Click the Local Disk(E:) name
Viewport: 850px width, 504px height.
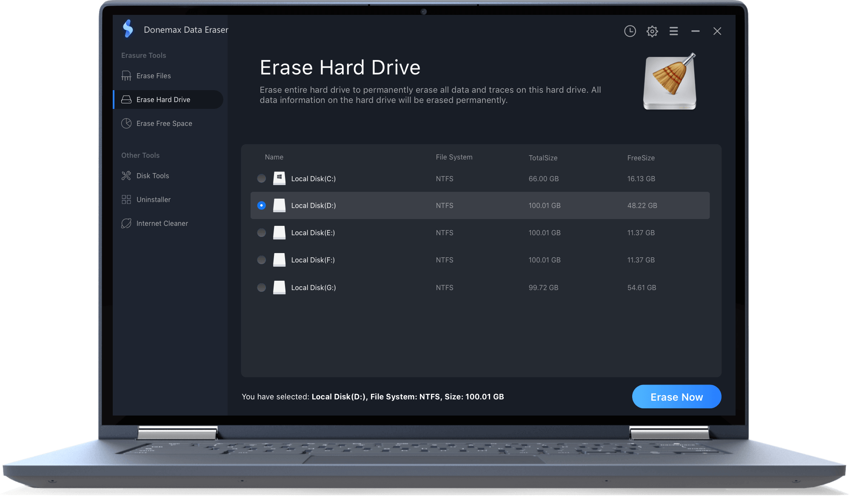coord(313,233)
